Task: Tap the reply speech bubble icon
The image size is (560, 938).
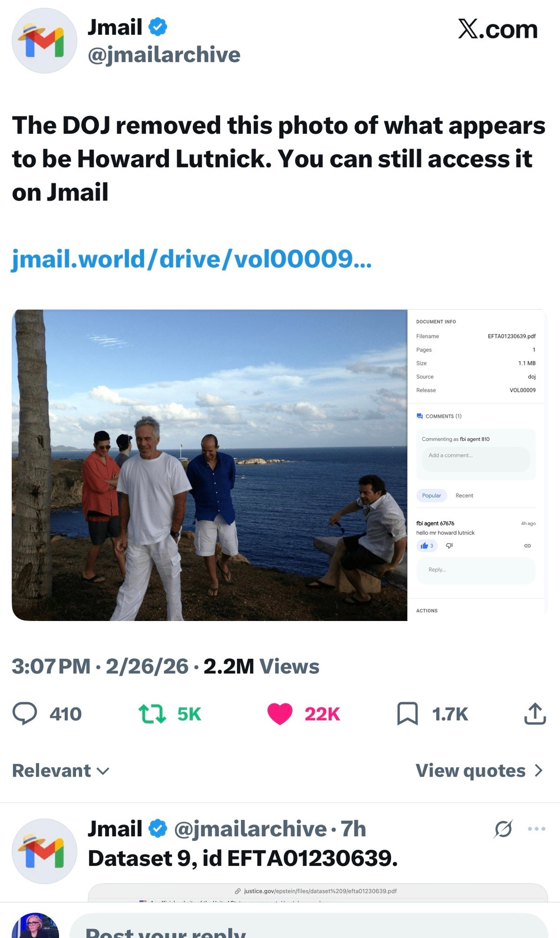Action: [24, 714]
